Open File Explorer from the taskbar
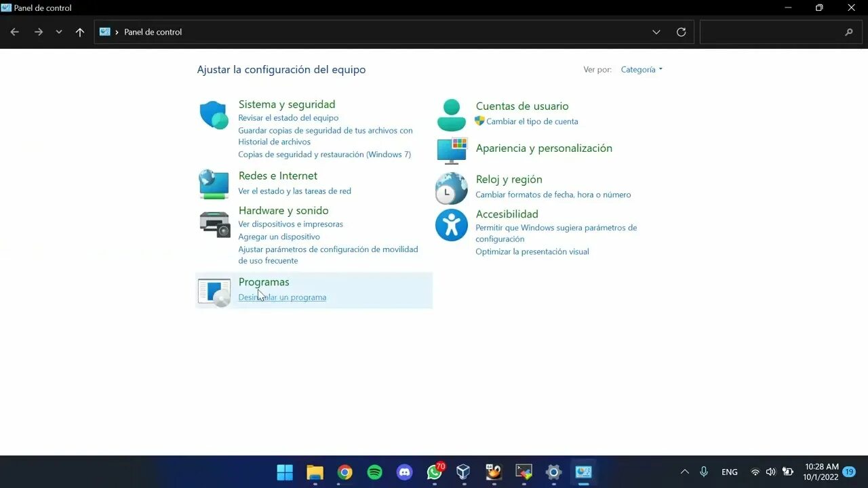The image size is (868, 488). (315, 472)
